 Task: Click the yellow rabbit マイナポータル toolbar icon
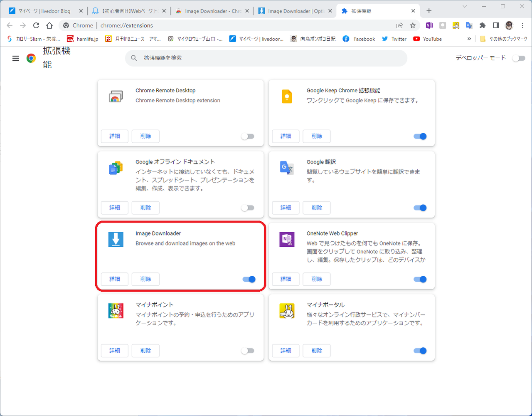(456, 25)
